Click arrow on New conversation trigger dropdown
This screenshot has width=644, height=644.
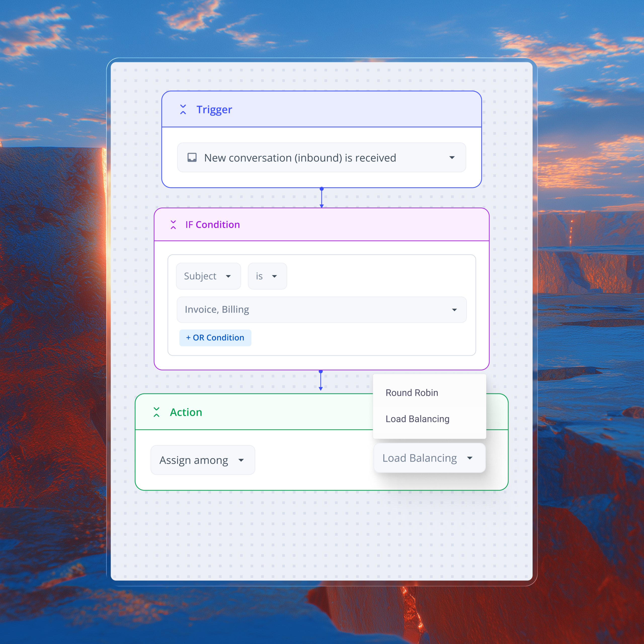(x=452, y=157)
